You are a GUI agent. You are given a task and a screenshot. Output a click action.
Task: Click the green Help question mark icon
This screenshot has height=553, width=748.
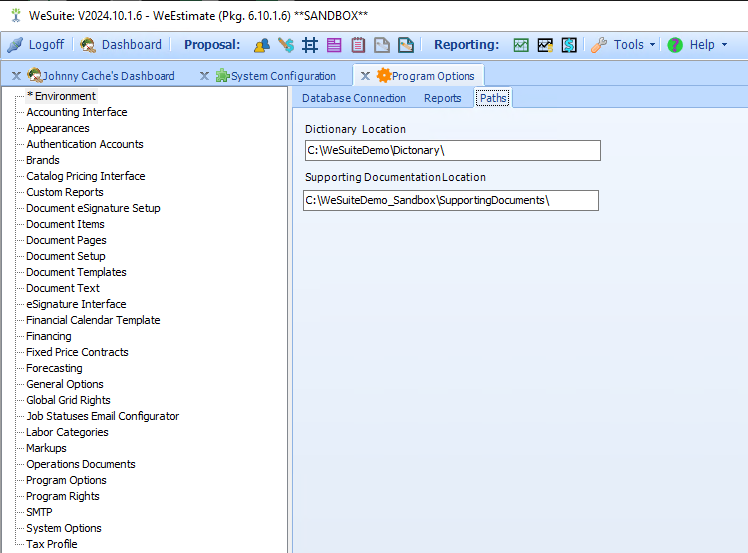(675, 45)
